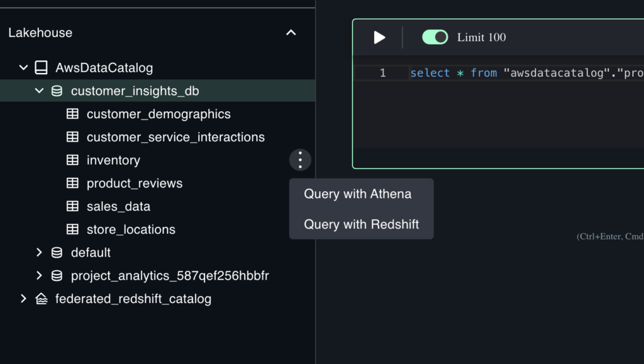The height and width of the screenshot is (364, 644).
Task: Toggle the Limit 100 switch
Action: click(435, 37)
